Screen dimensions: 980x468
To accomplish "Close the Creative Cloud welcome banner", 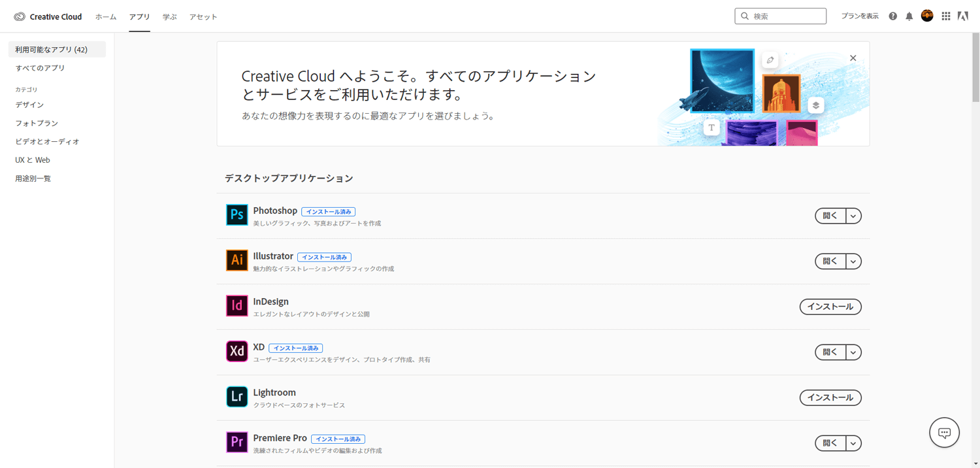I will point(853,58).
